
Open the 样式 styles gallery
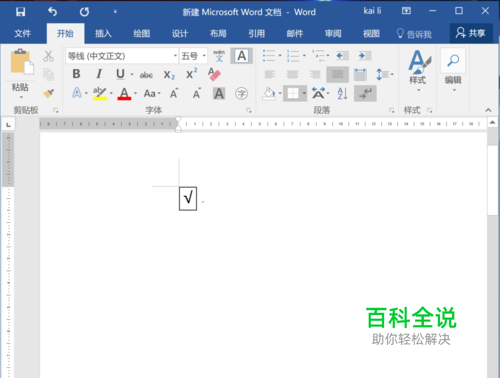419,71
